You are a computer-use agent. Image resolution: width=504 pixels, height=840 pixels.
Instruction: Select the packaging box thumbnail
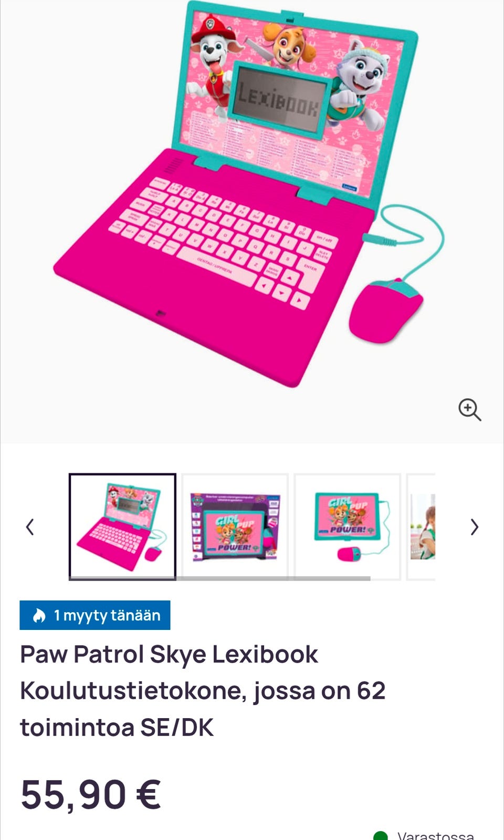(235, 526)
